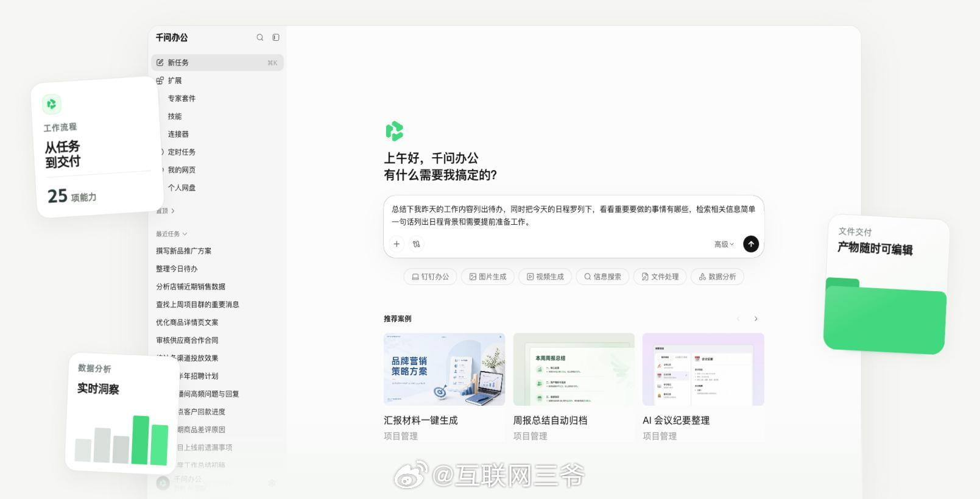
Task: Click the AI 会议纪要整理 title
Action: [x=676, y=420]
